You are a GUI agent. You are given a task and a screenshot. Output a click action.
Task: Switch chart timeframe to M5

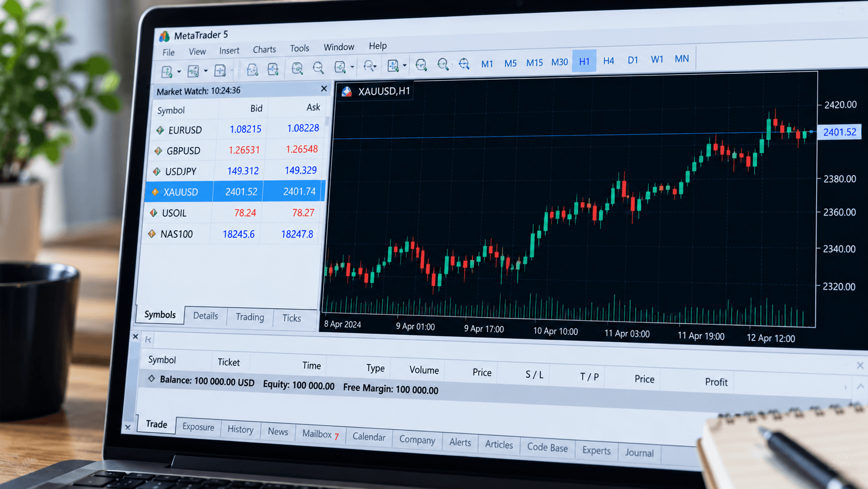click(x=510, y=63)
